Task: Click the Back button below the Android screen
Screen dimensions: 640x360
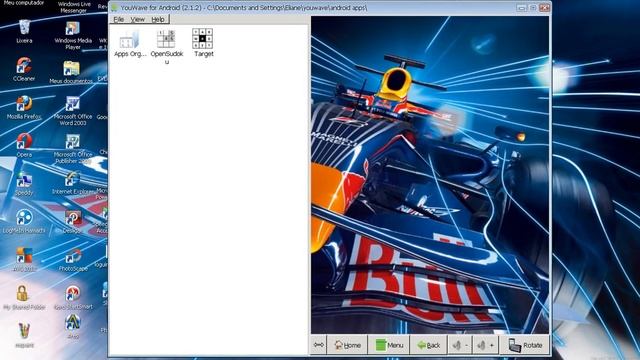Action: tap(429, 345)
